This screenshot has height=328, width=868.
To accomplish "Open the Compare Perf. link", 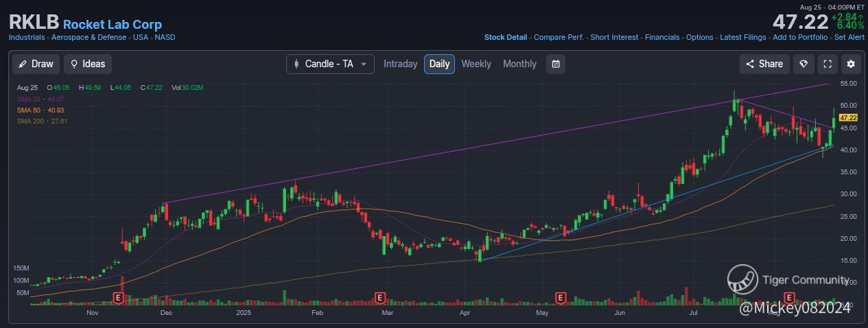I will [559, 37].
